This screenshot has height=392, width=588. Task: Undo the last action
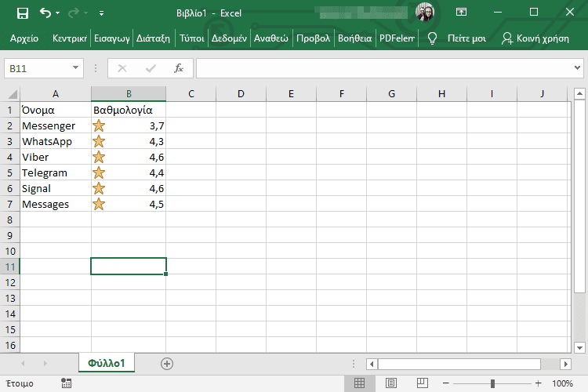45,13
